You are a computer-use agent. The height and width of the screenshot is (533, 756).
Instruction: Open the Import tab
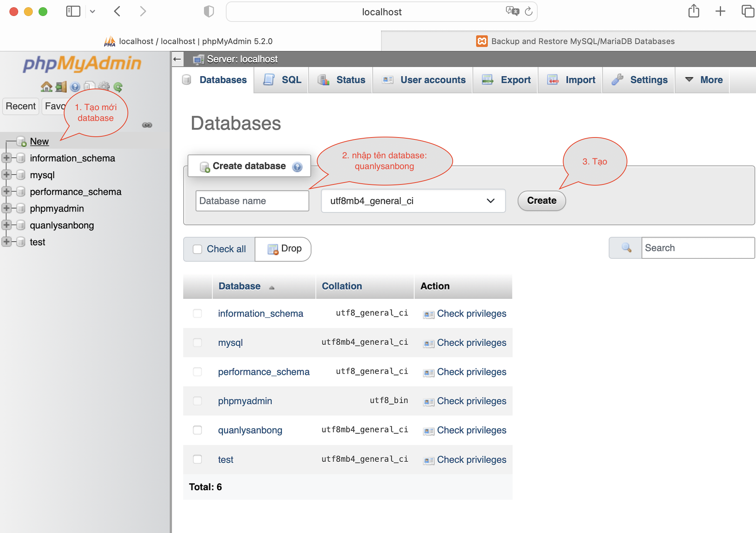(x=571, y=80)
